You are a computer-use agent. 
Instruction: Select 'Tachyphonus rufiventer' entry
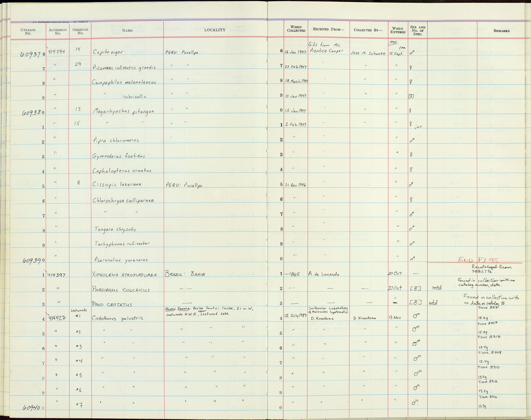tap(122, 244)
